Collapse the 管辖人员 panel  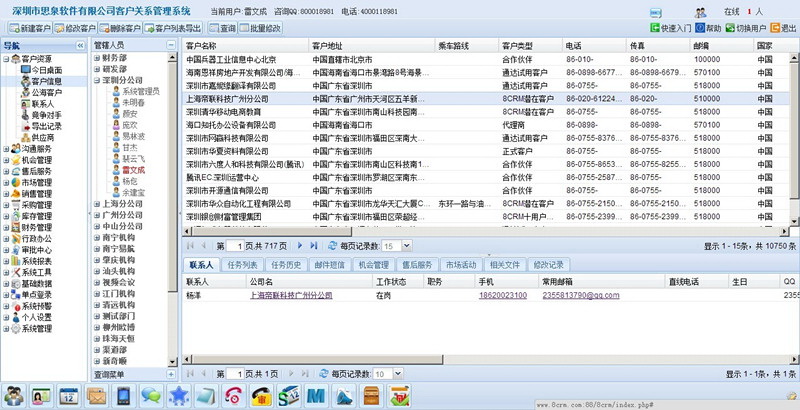point(171,45)
